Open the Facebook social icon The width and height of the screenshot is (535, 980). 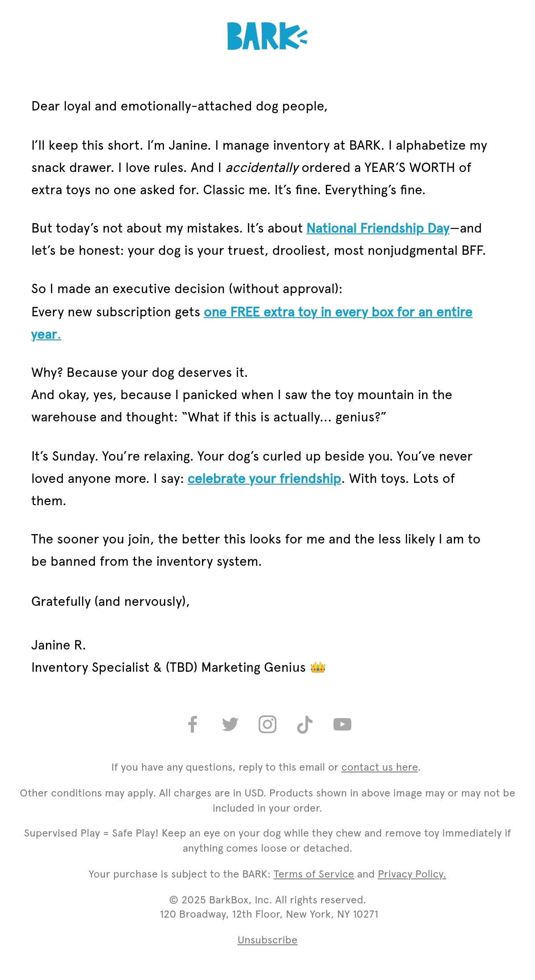[193, 724]
